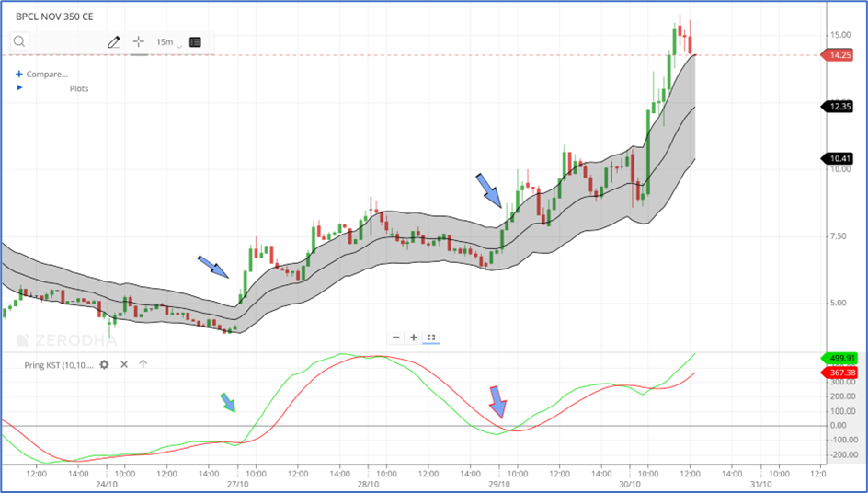Move Pring KST panel up arrow

tap(143, 364)
